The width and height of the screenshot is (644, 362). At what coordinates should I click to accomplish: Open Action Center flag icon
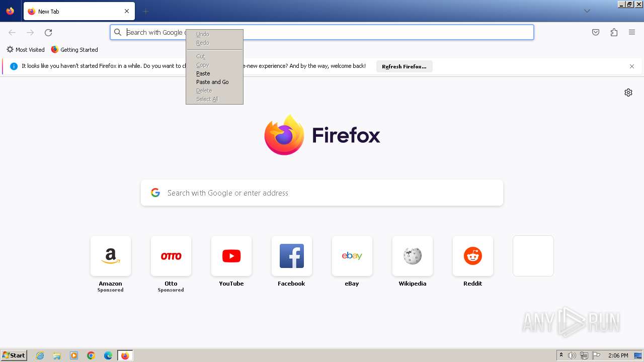596,355
